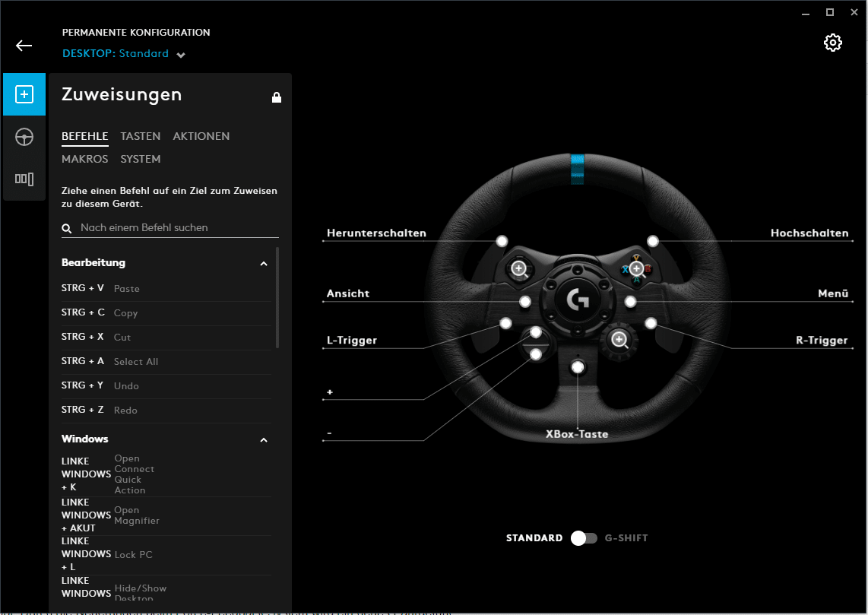Select the Herunterschalten paddle button marker
The image size is (868, 615).
502,241
